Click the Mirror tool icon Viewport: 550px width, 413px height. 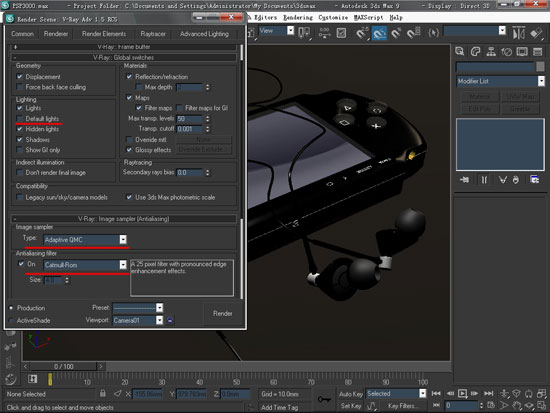[x=518, y=33]
